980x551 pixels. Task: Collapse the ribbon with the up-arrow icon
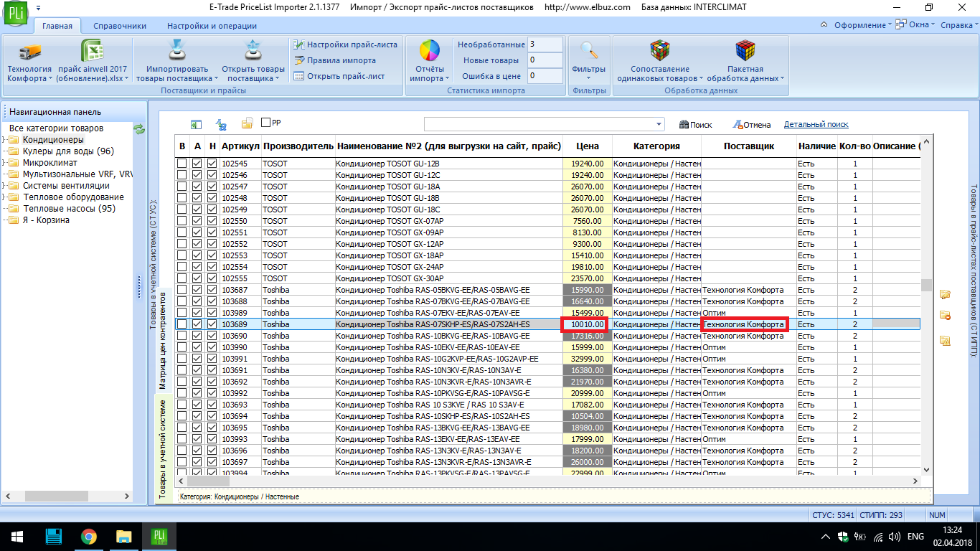(x=824, y=25)
